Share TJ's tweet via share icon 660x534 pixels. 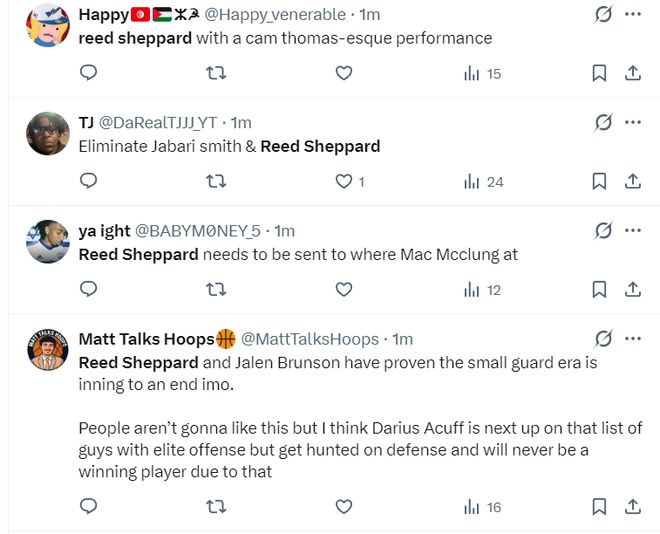[632, 181]
